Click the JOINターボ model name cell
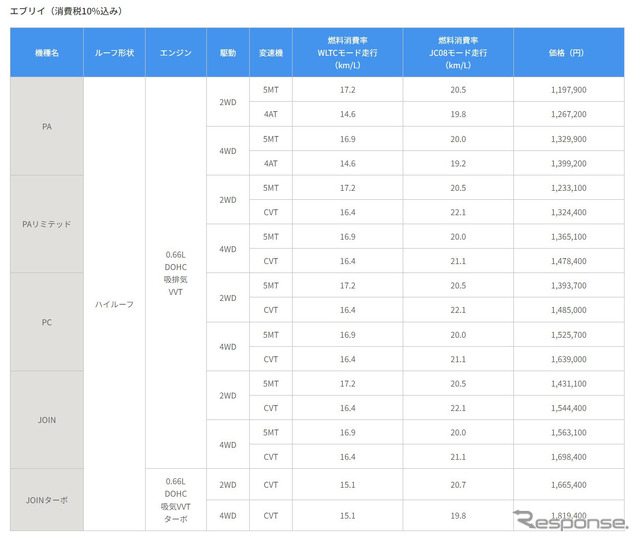Image resolution: width=640 pixels, height=542 pixels. [x=47, y=500]
